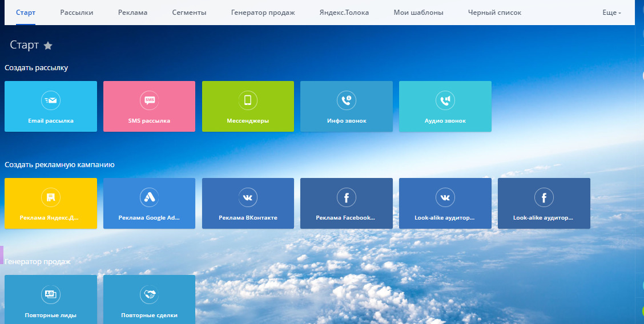The image size is (644, 324).
Task: Switch to the Рассылки tab
Action: [x=77, y=13]
